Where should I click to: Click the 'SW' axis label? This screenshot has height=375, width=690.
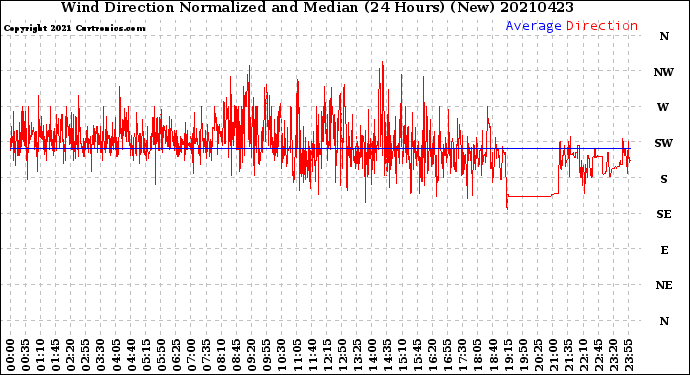tap(664, 143)
